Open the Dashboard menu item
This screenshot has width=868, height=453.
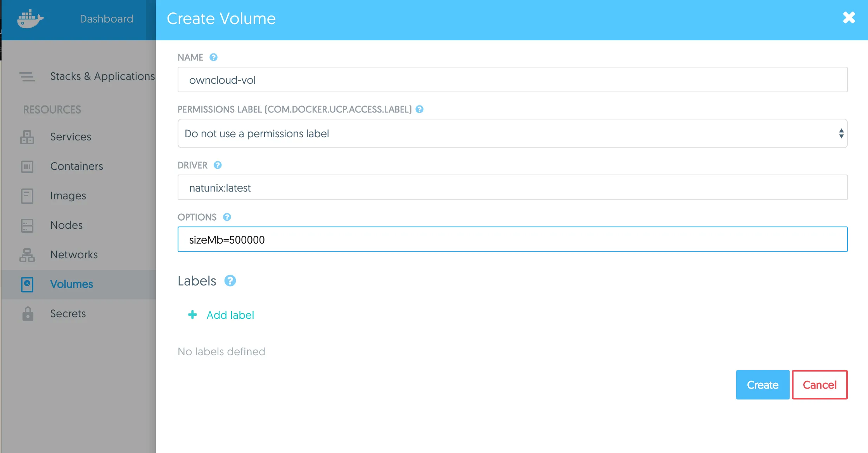pos(106,19)
